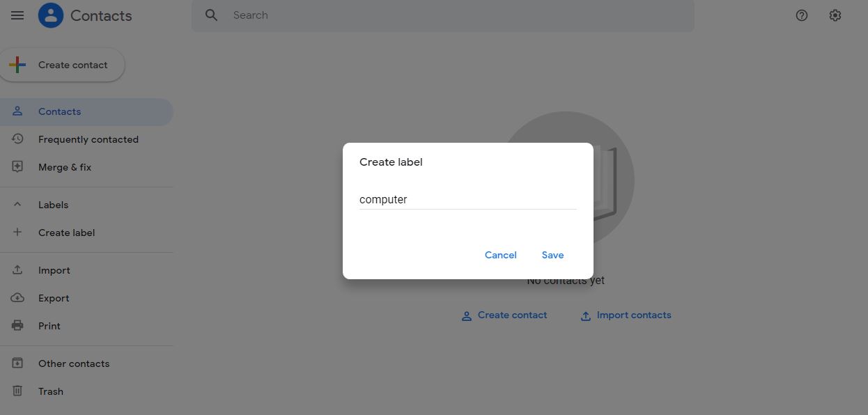Open the help question mark icon
The width and height of the screenshot is (868, 415).
(802, 15)
